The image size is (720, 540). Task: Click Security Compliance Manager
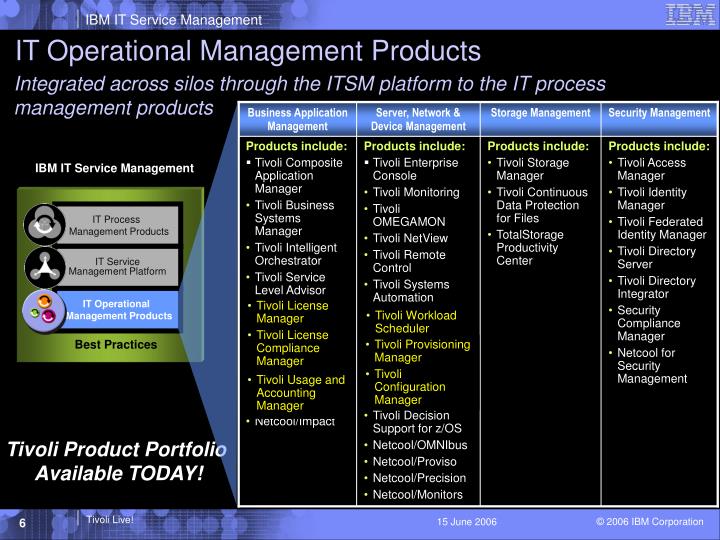648,323
